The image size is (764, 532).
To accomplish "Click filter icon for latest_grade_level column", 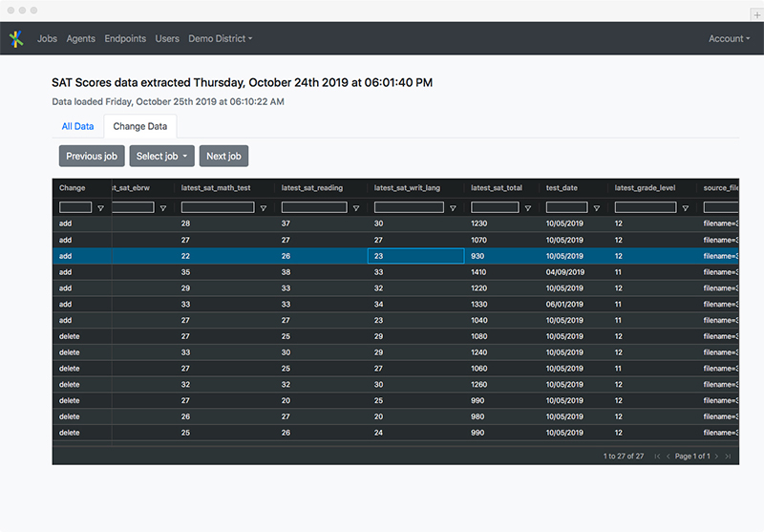I will click(685, 208).
